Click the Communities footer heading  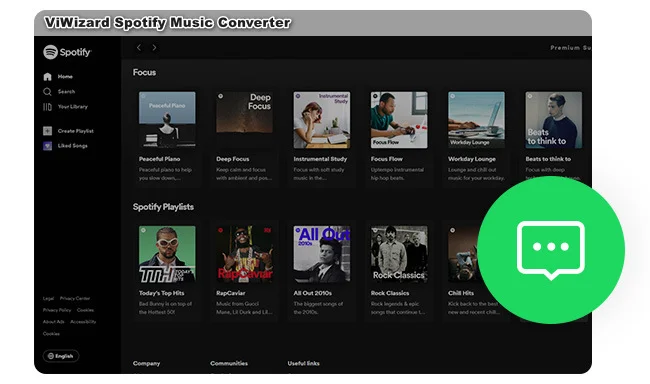(229, 364)
